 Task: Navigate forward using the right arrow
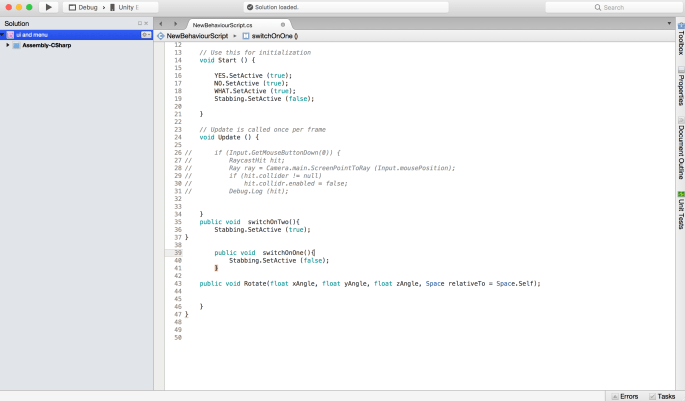175,23
